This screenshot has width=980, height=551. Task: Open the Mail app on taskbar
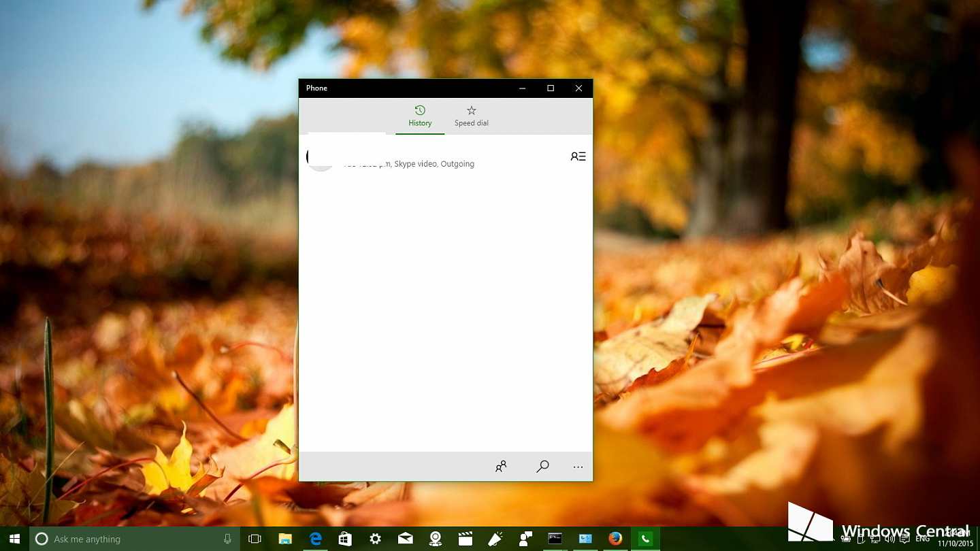(x=406, y=539)
